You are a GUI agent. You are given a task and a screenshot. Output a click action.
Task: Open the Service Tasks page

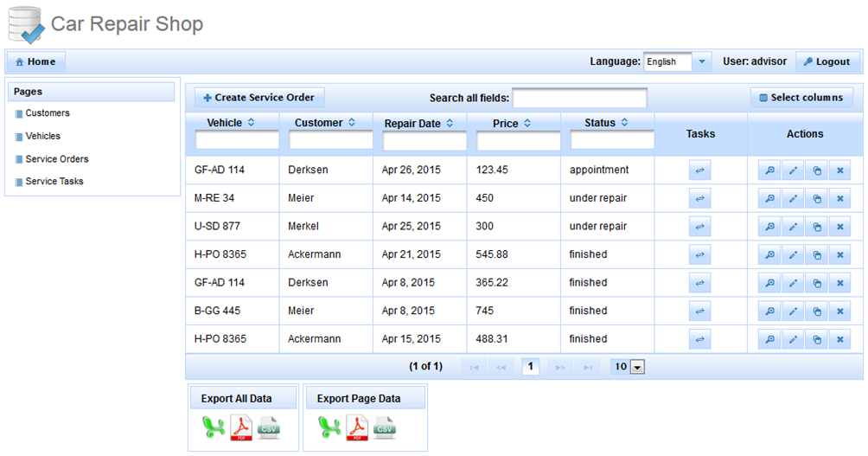54,181
